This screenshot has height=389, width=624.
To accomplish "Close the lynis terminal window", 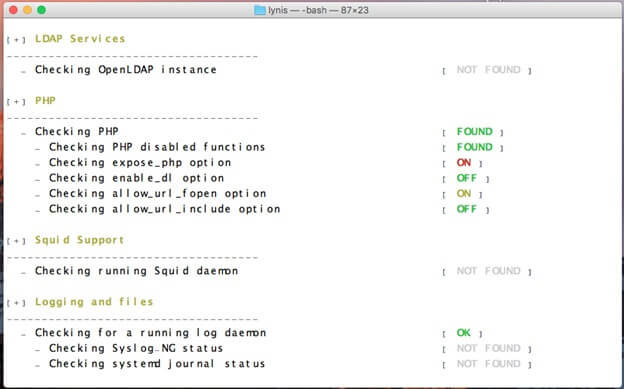I will (13, 10).
